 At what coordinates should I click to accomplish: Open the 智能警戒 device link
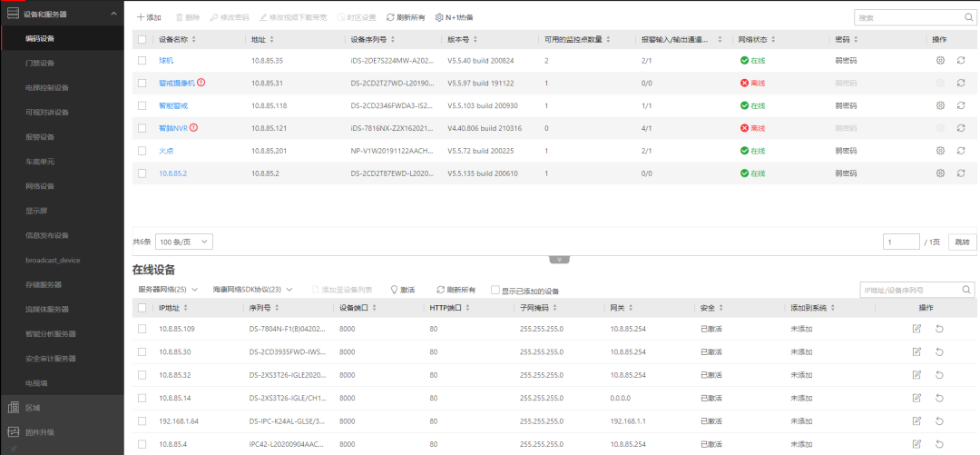coord(172,105)
